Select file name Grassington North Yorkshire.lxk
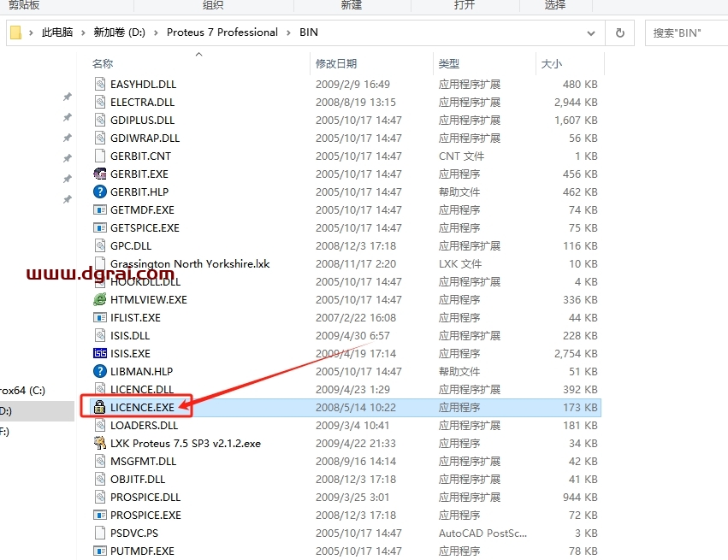The width and height of the screenshot is (728, 560). 190,263
